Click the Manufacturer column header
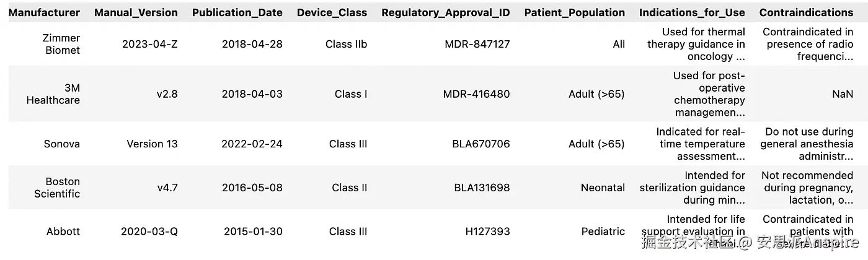 pyautogui.click(x=44, y=12)
